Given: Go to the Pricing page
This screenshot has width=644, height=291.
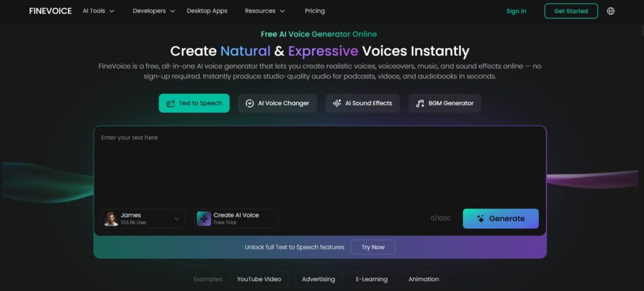Looking at the screenshot, I should coord(314,11).
